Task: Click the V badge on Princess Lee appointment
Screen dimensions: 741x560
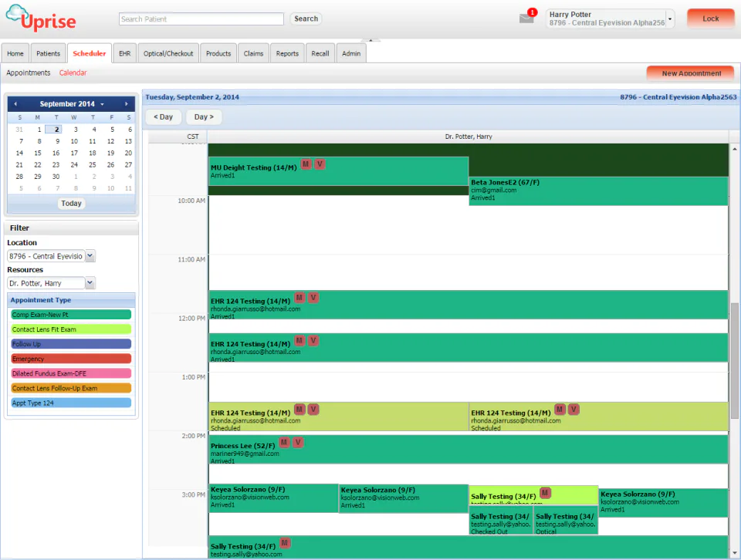Action: 298,443
